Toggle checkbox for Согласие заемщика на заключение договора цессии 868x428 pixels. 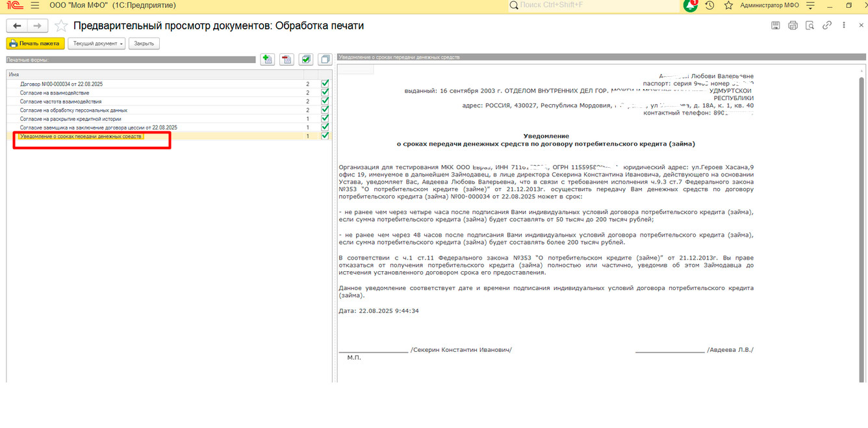pyautogui.click(x=325, y=127)
